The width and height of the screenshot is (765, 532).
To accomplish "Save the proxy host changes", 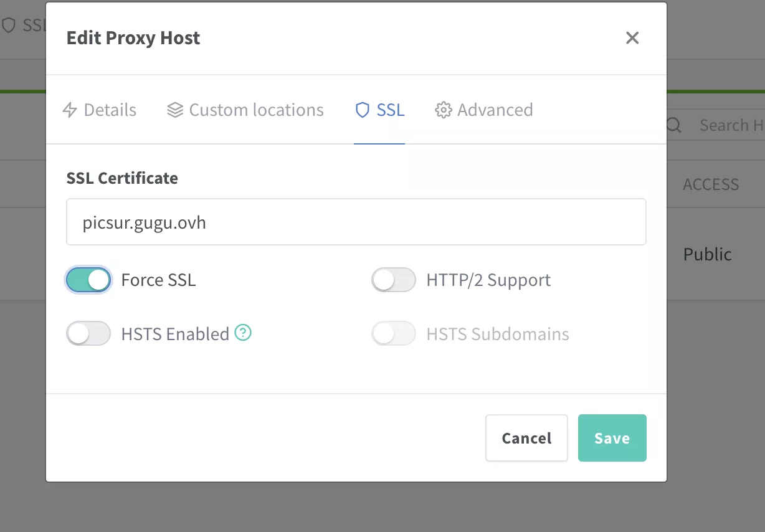I will click(612, 438).
